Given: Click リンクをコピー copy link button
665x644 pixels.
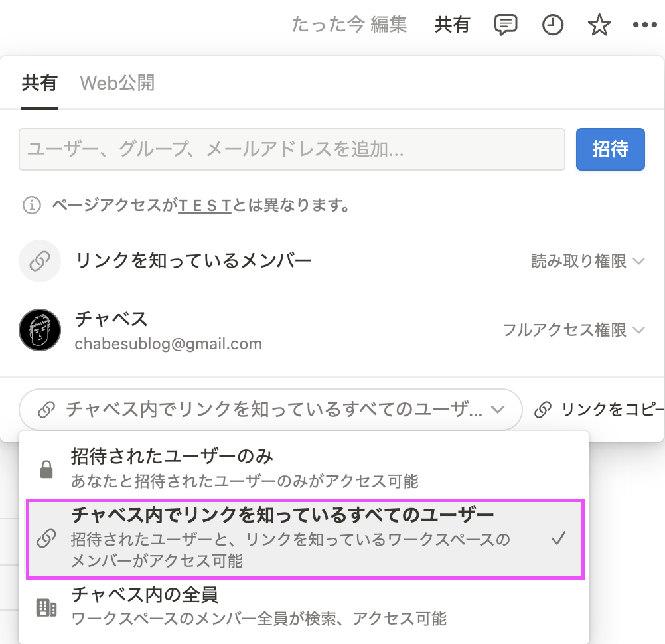Looking at the screenshot, I should [x=599, y=410].
